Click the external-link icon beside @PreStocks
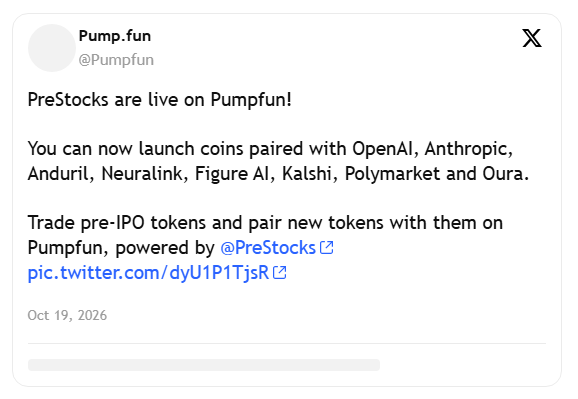The width and height of the screenshot is (578, 399). point(327,247)
